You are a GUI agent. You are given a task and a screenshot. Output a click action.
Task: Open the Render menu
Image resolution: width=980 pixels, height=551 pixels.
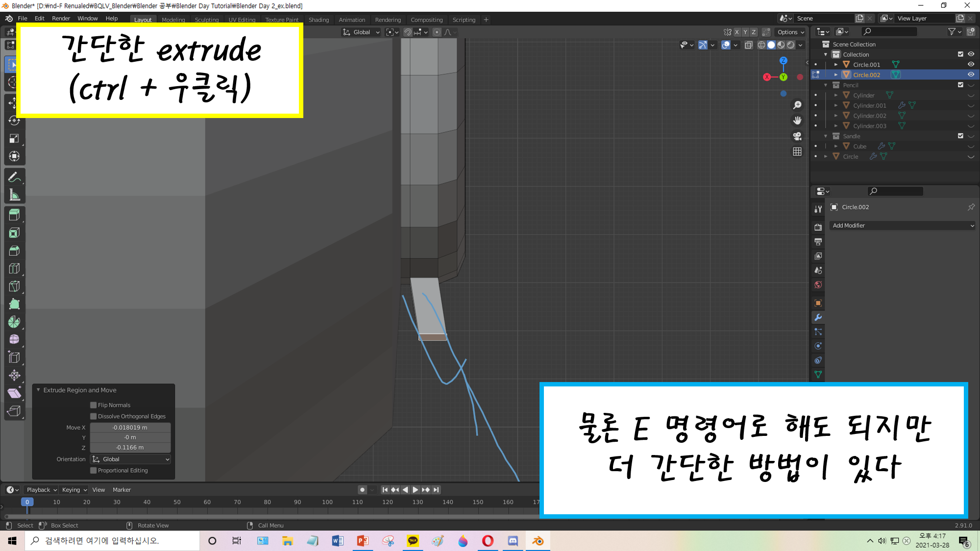pos(61,19)
